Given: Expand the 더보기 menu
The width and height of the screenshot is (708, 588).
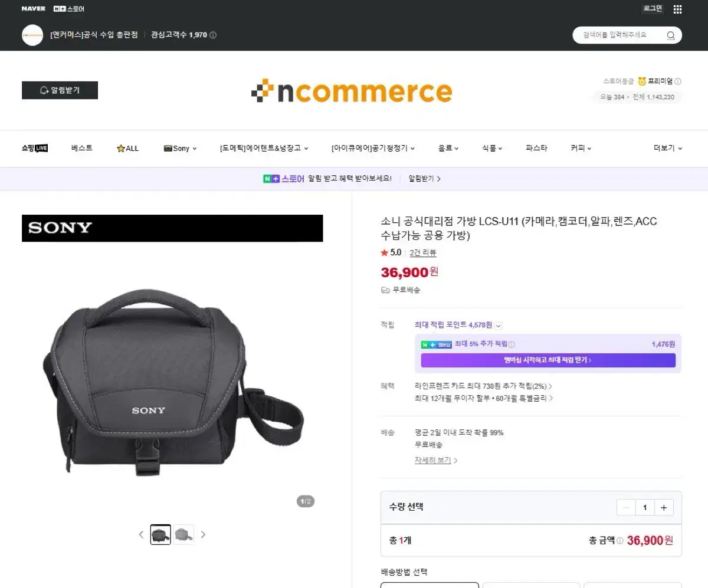Looking at the screenshot, I should pyautogui.click(x=668, y=148).
